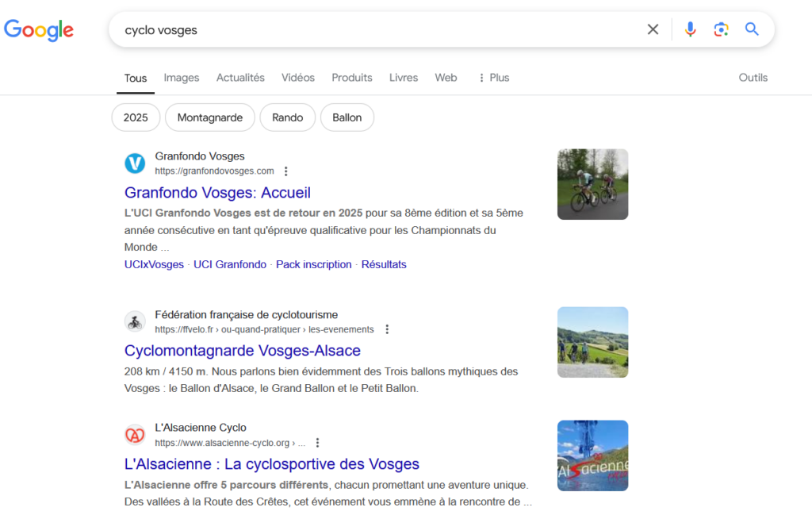Select the Tous tab
The height and width of the screenshot is (515, 812).
pyautogui.click(x=135, y=79)
